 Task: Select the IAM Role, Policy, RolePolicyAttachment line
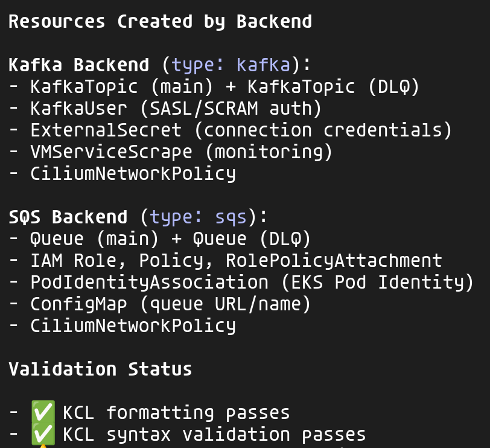(x=236, y=261)
